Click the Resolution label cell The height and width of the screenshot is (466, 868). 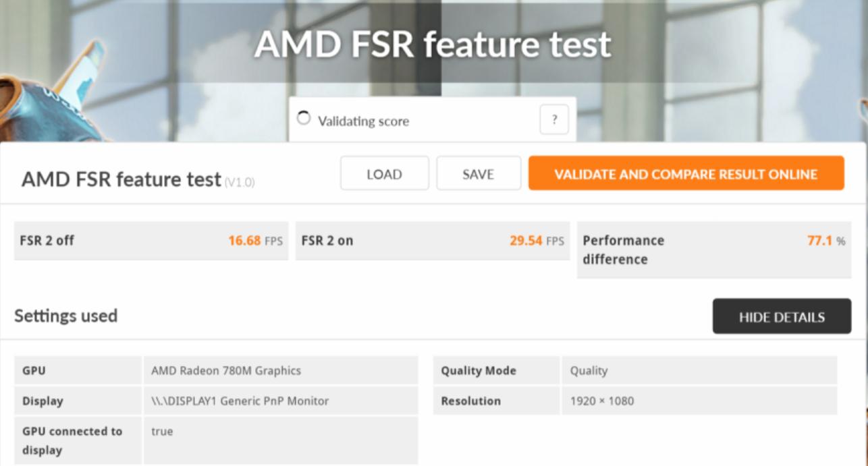(x=470, y=401)
